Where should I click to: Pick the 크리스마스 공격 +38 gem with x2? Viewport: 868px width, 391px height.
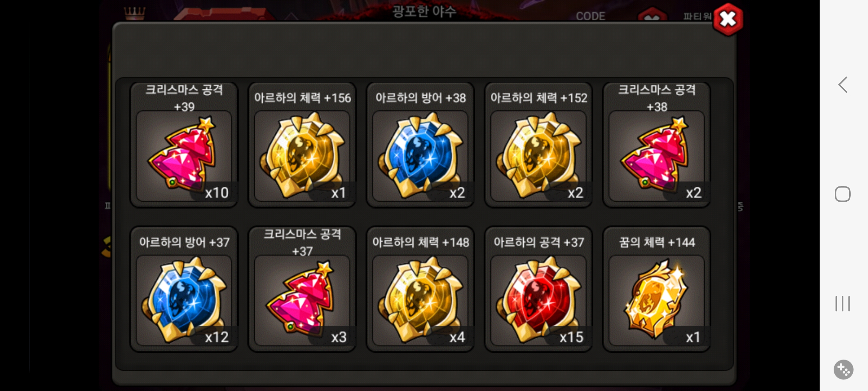[x=657, y=145]
